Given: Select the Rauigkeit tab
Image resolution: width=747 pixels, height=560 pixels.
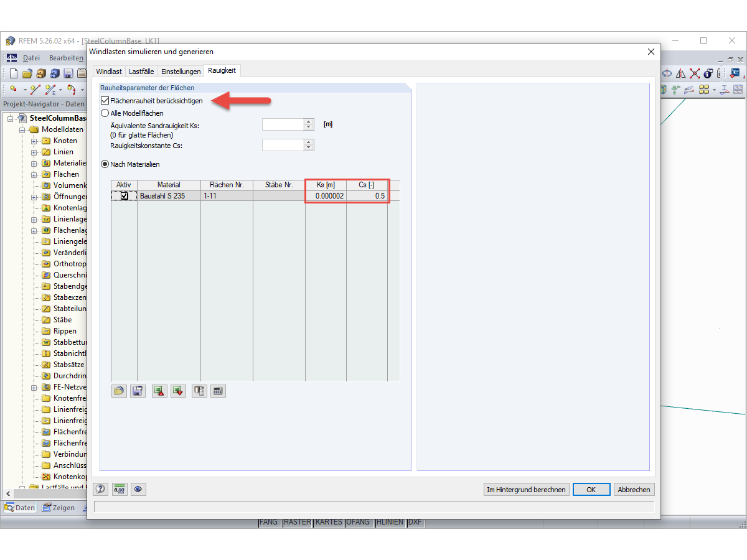Looking at the screenshot, I should point(222,71).
